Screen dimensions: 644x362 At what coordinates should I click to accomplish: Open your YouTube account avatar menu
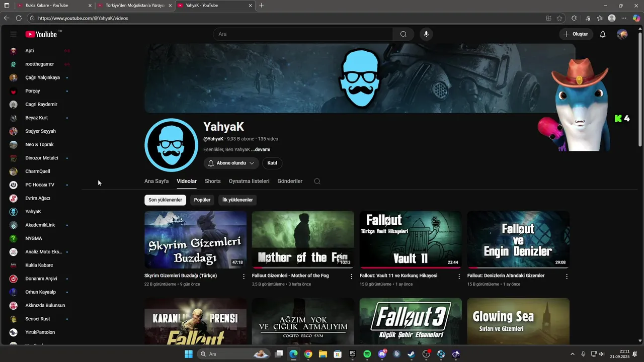click(x=622, y=34)
